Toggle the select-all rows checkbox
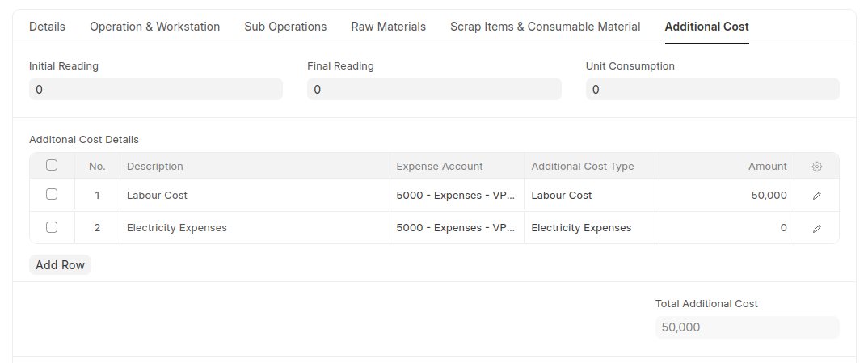 click(52, 165)
